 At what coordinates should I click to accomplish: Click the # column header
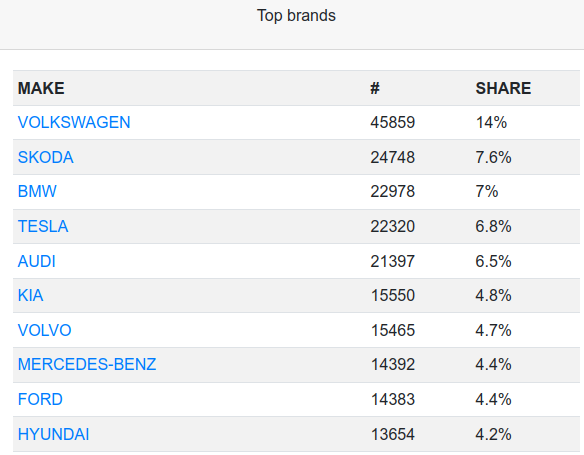pos(375,88)
